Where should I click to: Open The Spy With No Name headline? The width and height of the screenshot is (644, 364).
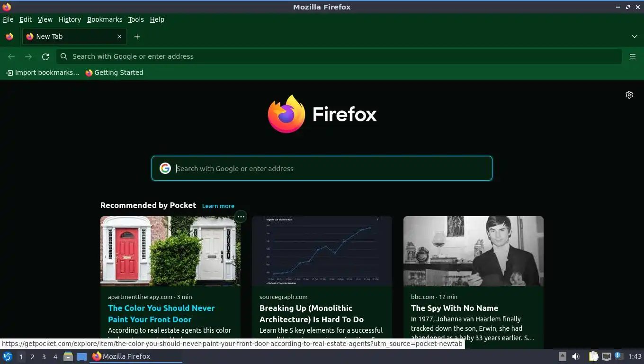point(455,308)
